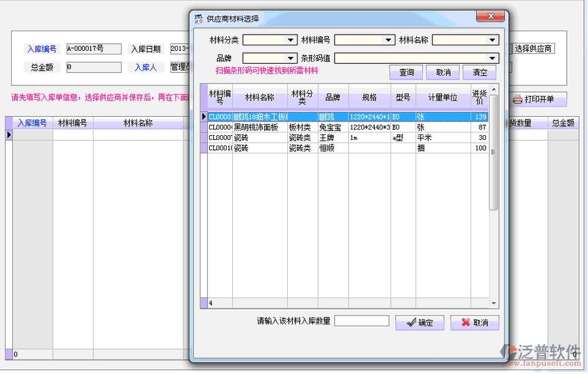Expand the 品牌 dropdown
Screen dimensions: 588x374
291,58
